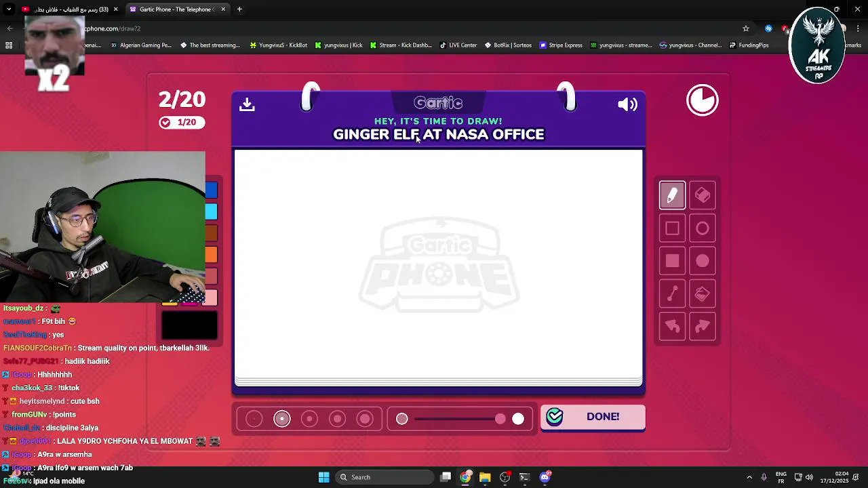Image resolution: width=868 pixels, height=488 pixels.
Task: Select the third brush size
Action: (309, 419)
